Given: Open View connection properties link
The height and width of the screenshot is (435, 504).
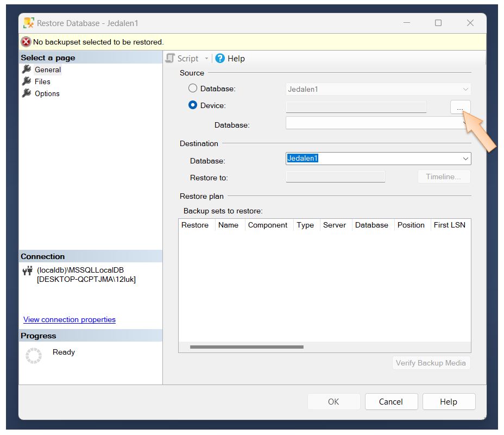Looking at the screenshot, I should point(70,320).
